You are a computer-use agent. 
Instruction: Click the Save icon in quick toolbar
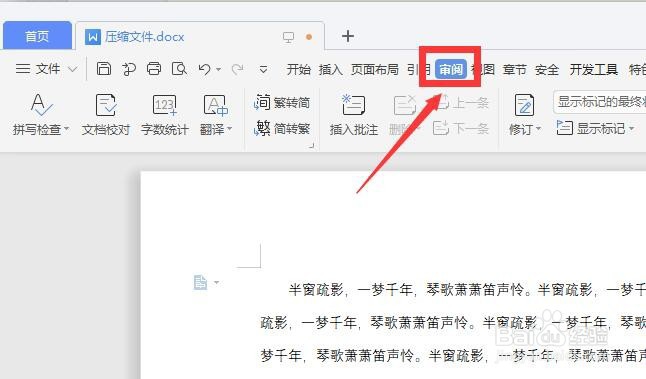(104, 69)
